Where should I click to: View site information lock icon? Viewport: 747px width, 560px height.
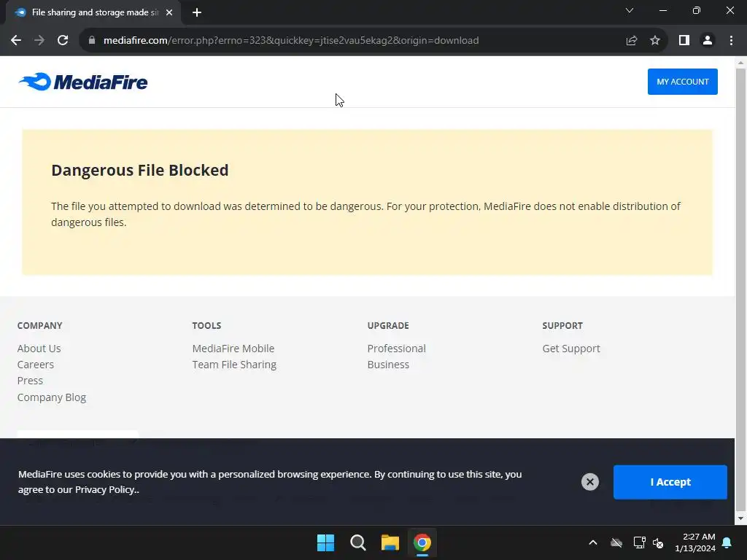pos(92,41)
